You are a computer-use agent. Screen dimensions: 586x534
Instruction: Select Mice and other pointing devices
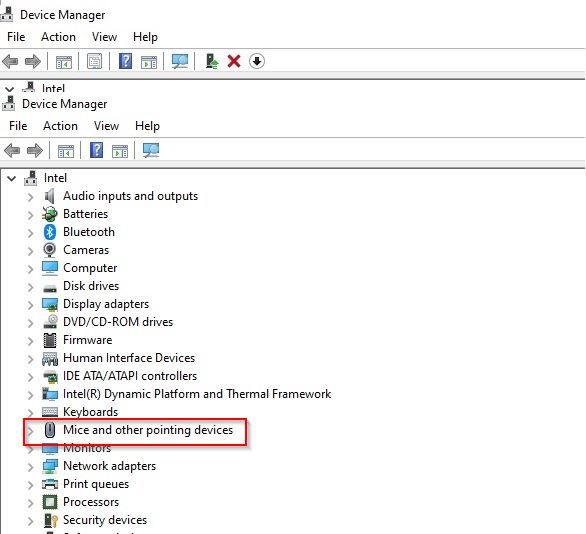pos(148,430)
